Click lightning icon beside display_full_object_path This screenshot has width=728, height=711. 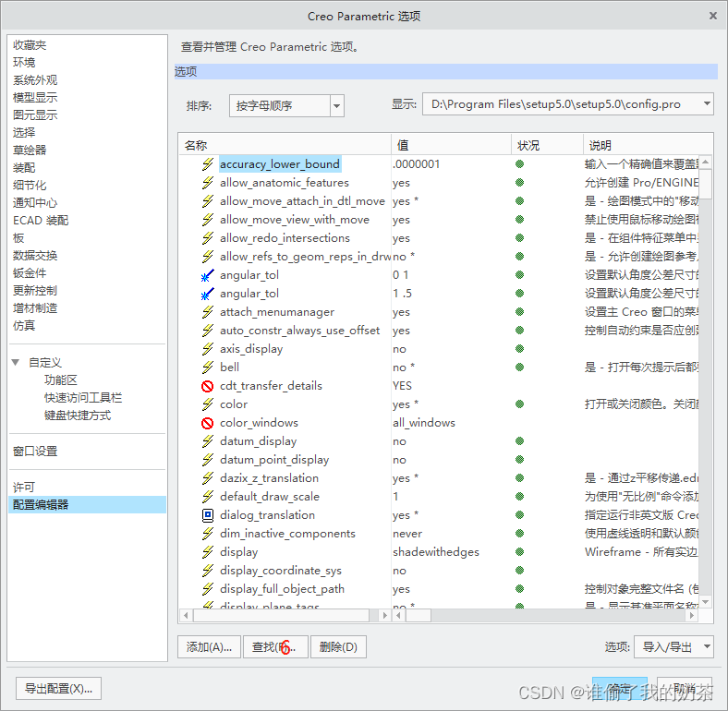pos(208,589)
